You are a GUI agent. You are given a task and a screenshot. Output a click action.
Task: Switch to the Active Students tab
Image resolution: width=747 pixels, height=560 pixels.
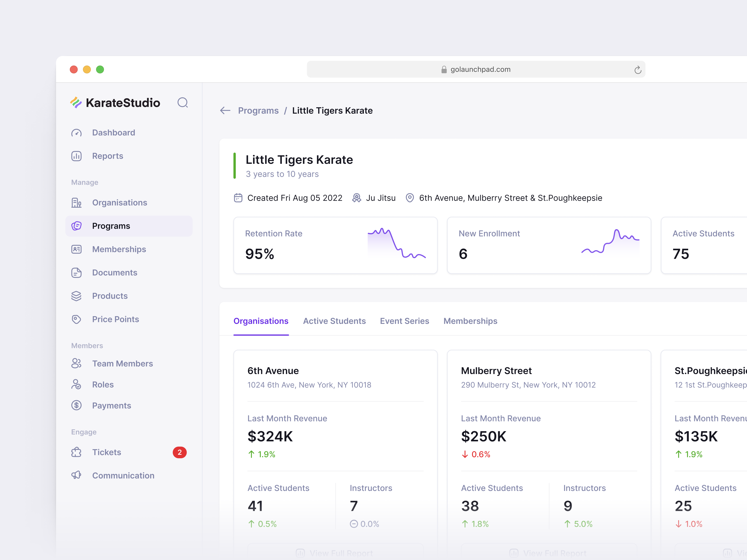[334, 321]
